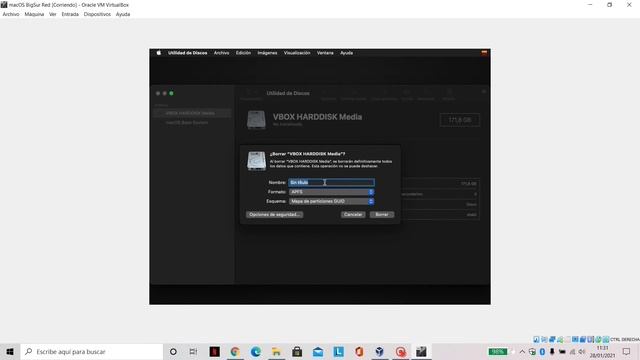Open Microsoft Store from the taskbar
Viewport: 640px width, 360px height.
coord(297,351)
